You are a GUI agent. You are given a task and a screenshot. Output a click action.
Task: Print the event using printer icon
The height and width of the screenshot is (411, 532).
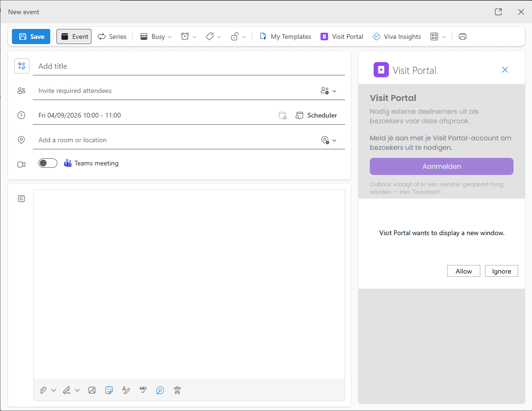pyautogui.click(x=463, y=37)
